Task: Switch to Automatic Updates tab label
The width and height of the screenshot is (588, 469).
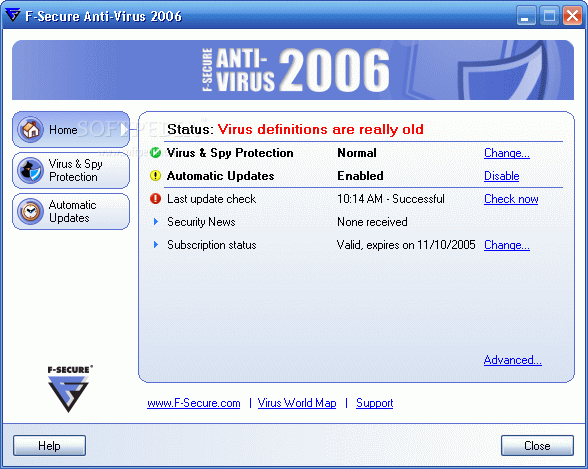Action: point(72,211)
